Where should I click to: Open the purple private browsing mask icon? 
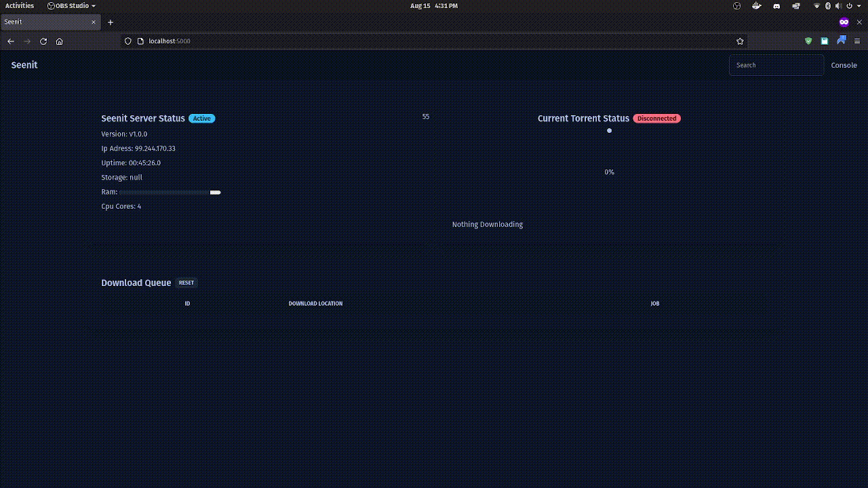coord(844,22)
